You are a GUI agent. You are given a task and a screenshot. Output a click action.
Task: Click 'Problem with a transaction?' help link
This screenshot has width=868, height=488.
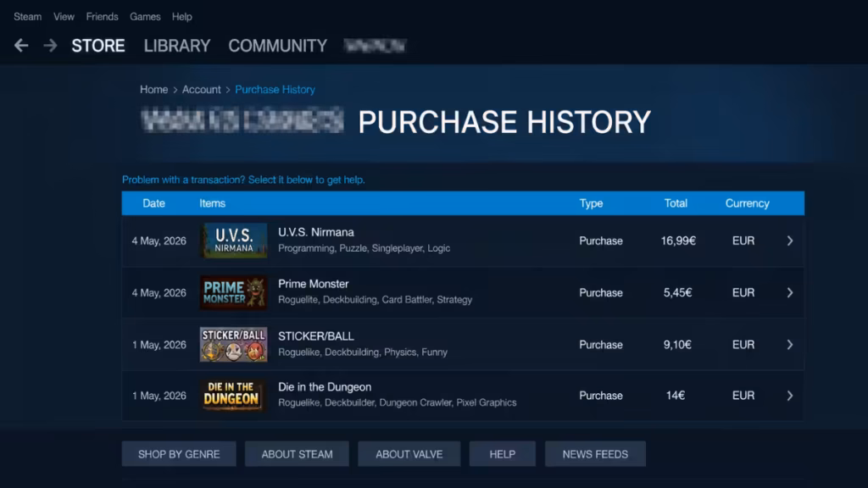(x=243, y=180)
